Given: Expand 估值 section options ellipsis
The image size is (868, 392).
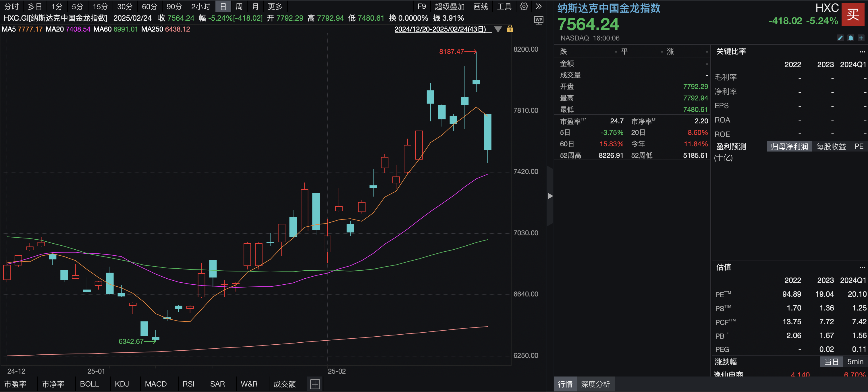Looking at the screenshot, I should [x=862, y=267].
